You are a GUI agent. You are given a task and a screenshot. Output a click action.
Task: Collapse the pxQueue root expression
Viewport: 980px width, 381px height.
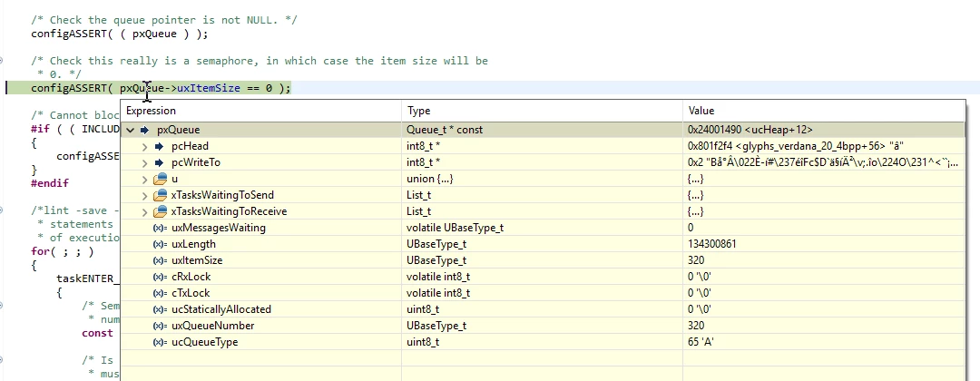(130, 130)
